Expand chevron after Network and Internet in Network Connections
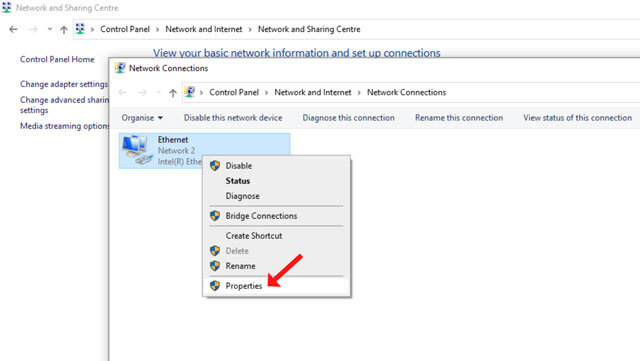The height and width of the screenshot is (361, 640). (359, 93)
